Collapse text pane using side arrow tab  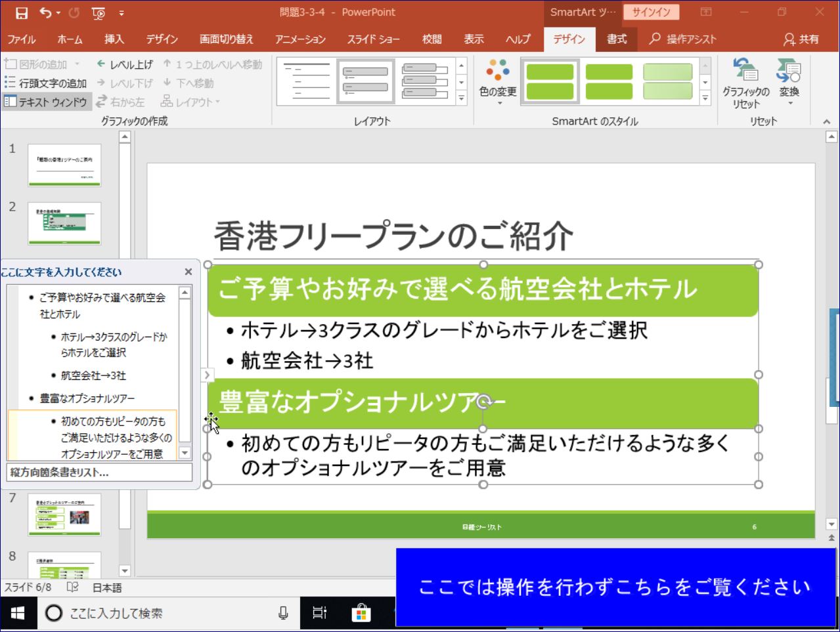point(207,375)
